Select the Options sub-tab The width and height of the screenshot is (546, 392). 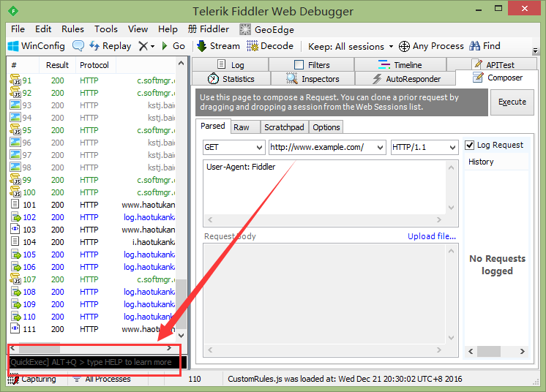click(326, 127)
